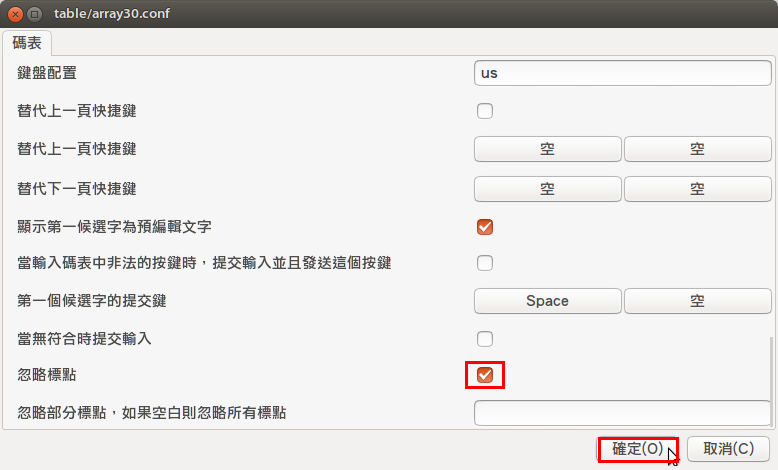Enable the first 替代上一頁快捷鍵 checkbox
Image resolution: width=778 pixels, height=470 pixels.
coord(485,111)
